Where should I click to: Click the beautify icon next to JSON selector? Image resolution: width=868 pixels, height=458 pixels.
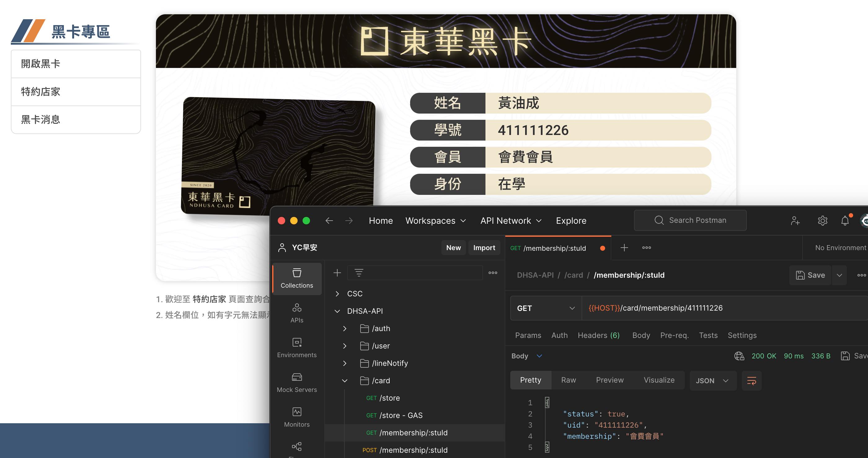tap(751, 380)
